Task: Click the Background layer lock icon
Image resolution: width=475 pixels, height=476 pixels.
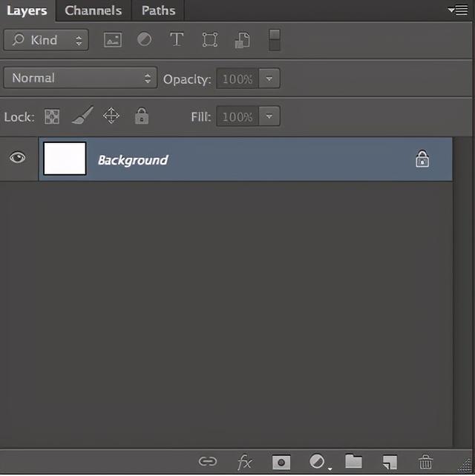Action: tap(422, 159)
